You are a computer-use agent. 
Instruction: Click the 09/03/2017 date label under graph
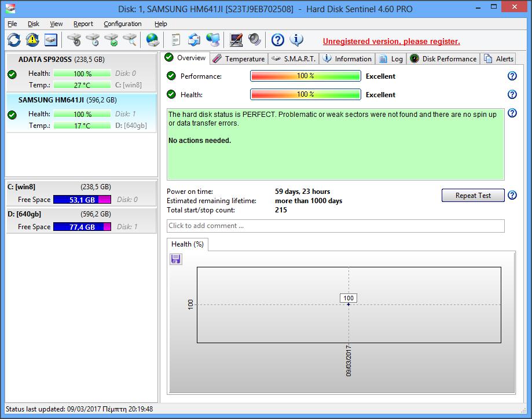pos(348,361)
